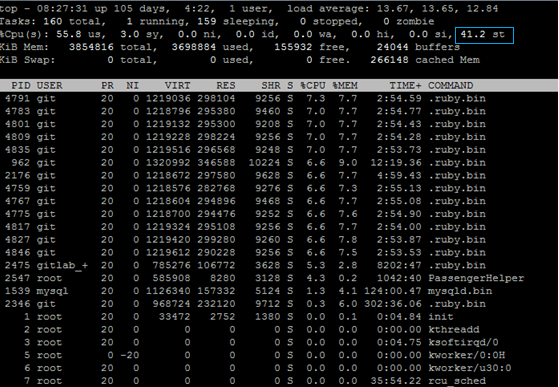Click the kworker/0:0H command
This screenshot has height=387, width=559.
(x=467, y=355)
